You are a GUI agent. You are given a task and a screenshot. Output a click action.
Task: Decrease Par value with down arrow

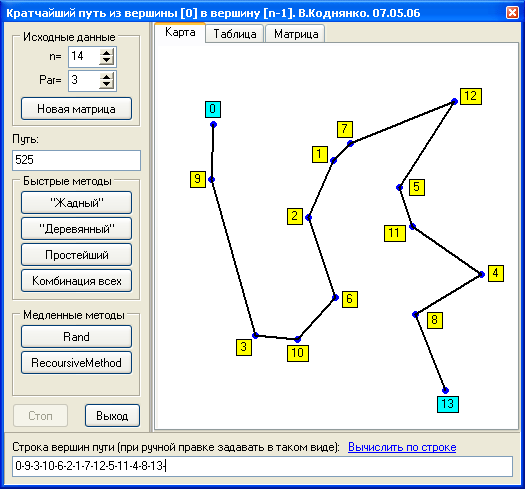[x=106, y=85]
